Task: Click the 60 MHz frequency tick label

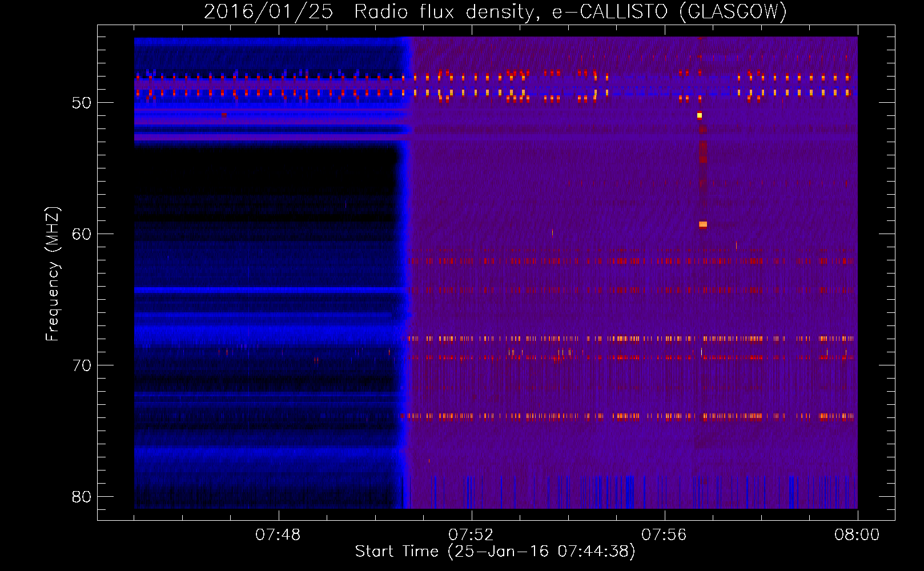Action: (82, 234)
